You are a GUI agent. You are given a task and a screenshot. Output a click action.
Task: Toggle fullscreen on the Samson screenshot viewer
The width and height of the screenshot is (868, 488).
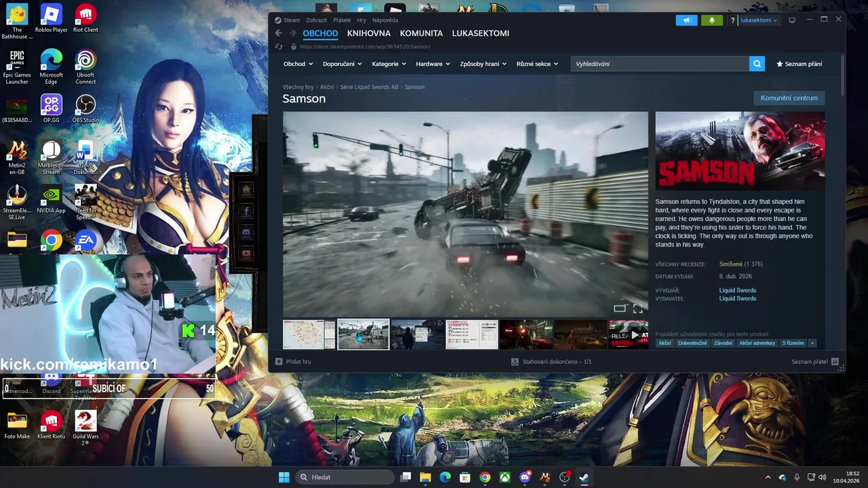pyautogui.click(x=637, y=308)
